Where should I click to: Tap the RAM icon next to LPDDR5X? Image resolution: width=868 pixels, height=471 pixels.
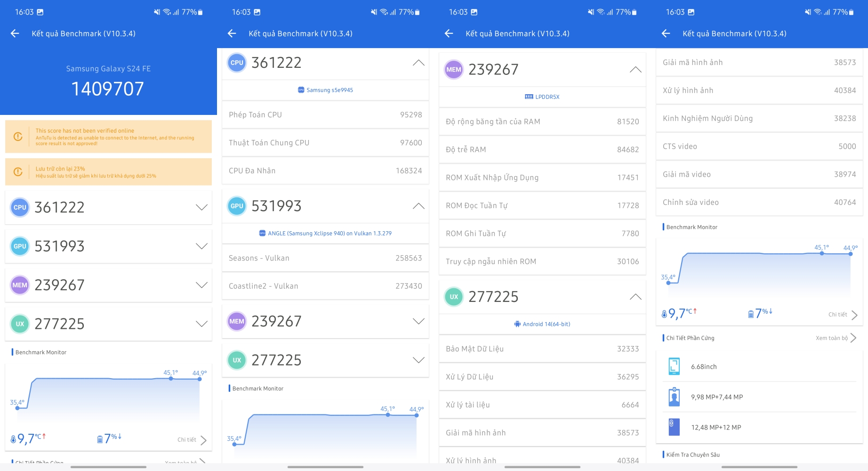(529, 97)
